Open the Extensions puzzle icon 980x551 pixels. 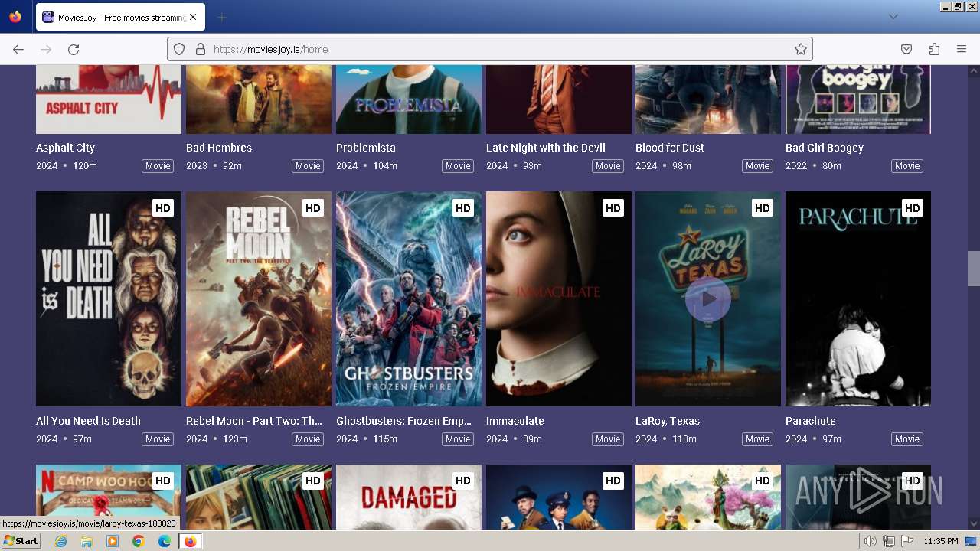(934, 49)
